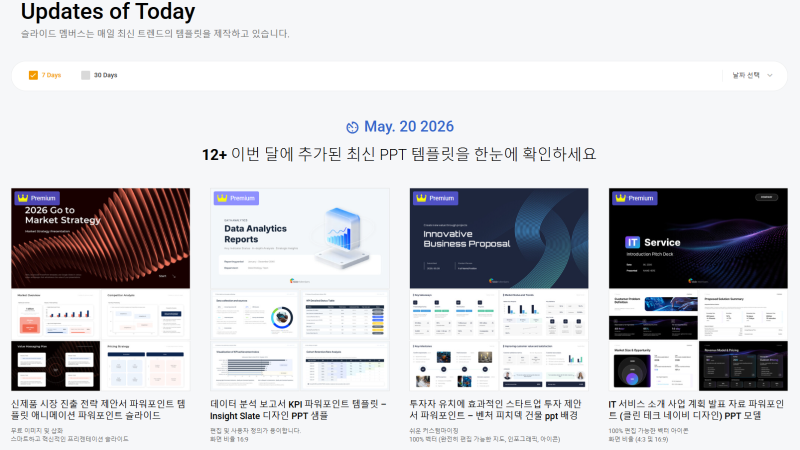Select the Competition Analysis slide preview
This screenshot has height=450, width=800.
click(x=145, y=314)
